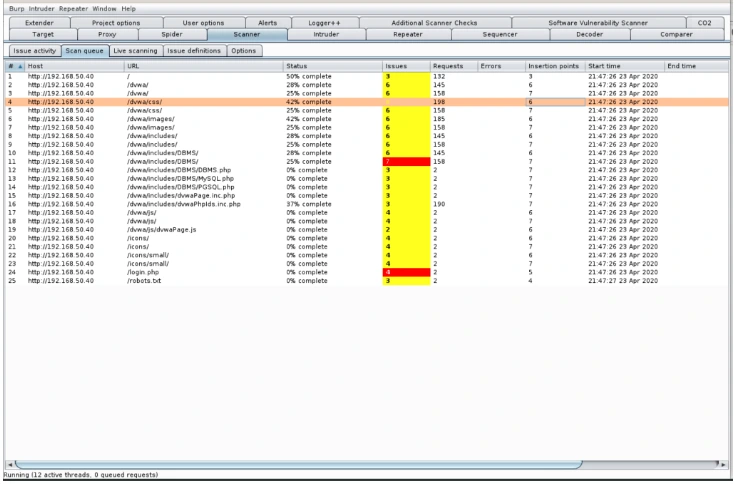Sort table by Insertion points column
The width and height of the screenshot is (734, 484).
tap(555, 66)
